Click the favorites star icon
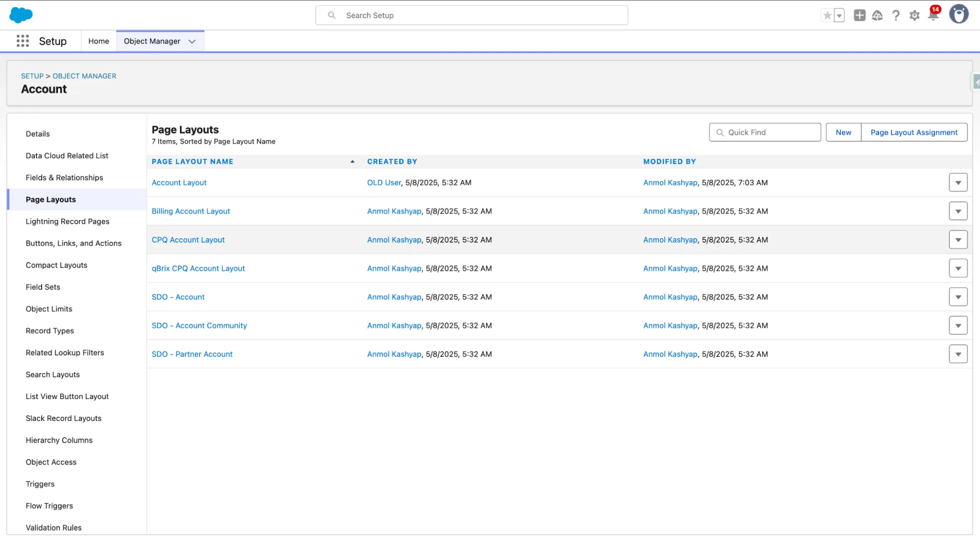The height and width of the screenshot is (542, 980). (828, 16)
